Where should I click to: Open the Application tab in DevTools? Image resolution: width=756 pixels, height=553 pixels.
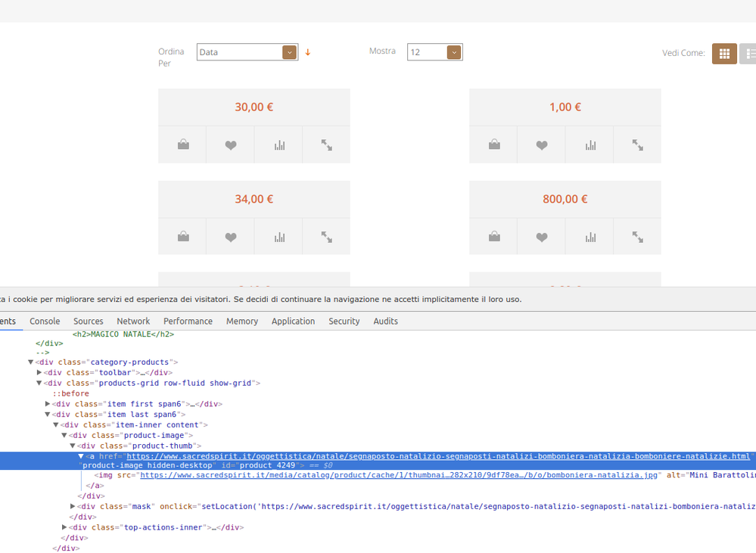tap(293, 322)
